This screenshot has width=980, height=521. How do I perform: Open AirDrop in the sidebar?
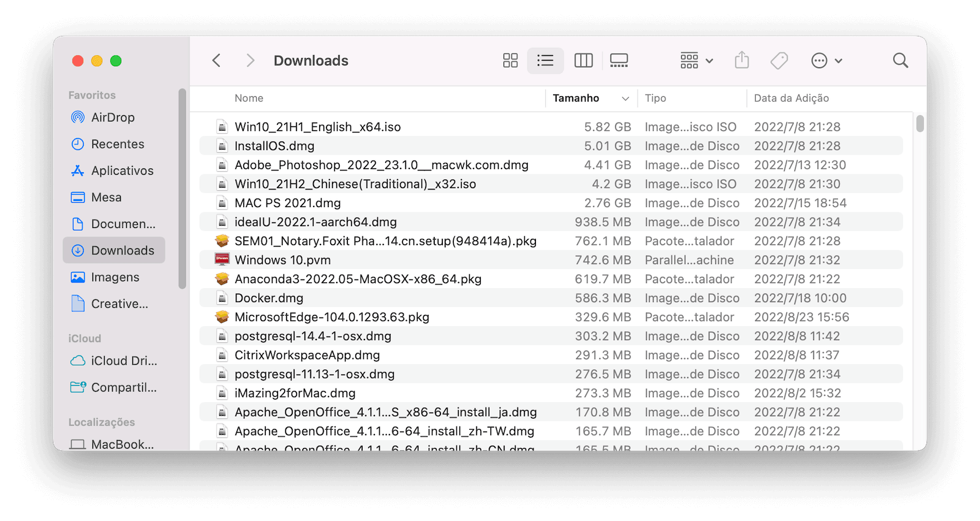click(x=114, y=117)
